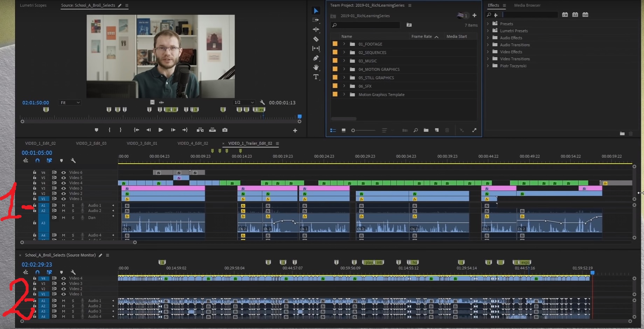Toggle the snapping magnet in the timeline
Screen dimensions: 644x329
click(37, 160)
